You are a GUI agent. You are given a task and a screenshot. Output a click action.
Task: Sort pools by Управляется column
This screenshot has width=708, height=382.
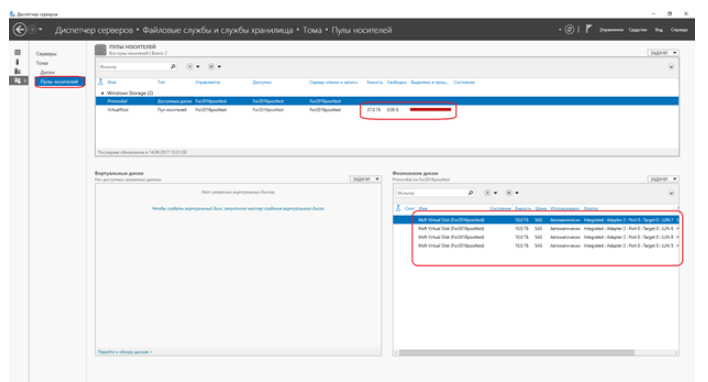coord(208,83)
